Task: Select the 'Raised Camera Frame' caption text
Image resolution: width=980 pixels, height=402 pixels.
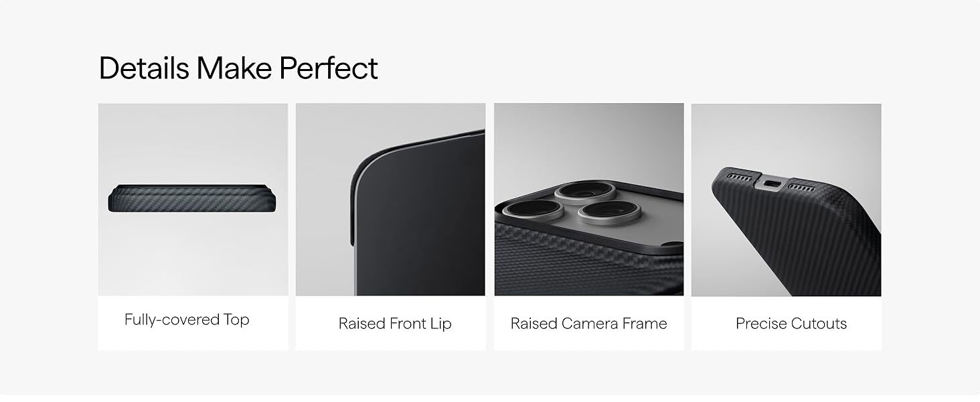Action: (589, 324)
